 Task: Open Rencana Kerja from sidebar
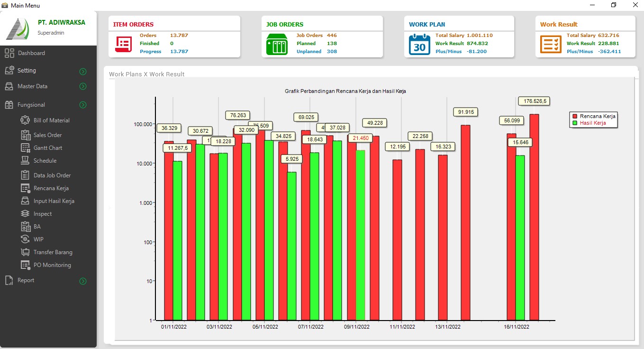(51, 188)
